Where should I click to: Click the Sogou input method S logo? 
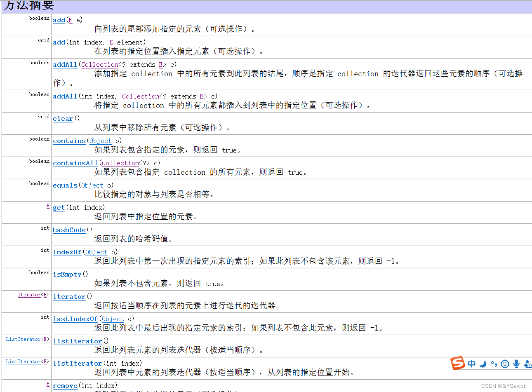coord(457,363)
